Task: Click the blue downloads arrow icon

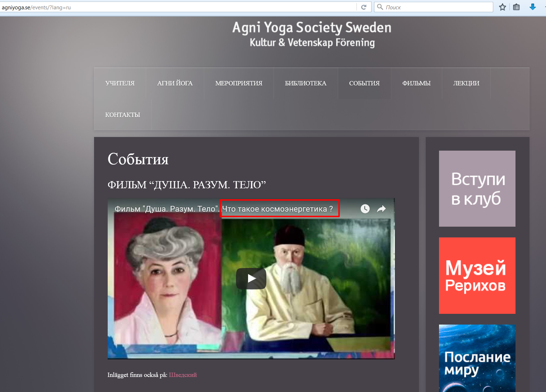Action: (532, 7)
